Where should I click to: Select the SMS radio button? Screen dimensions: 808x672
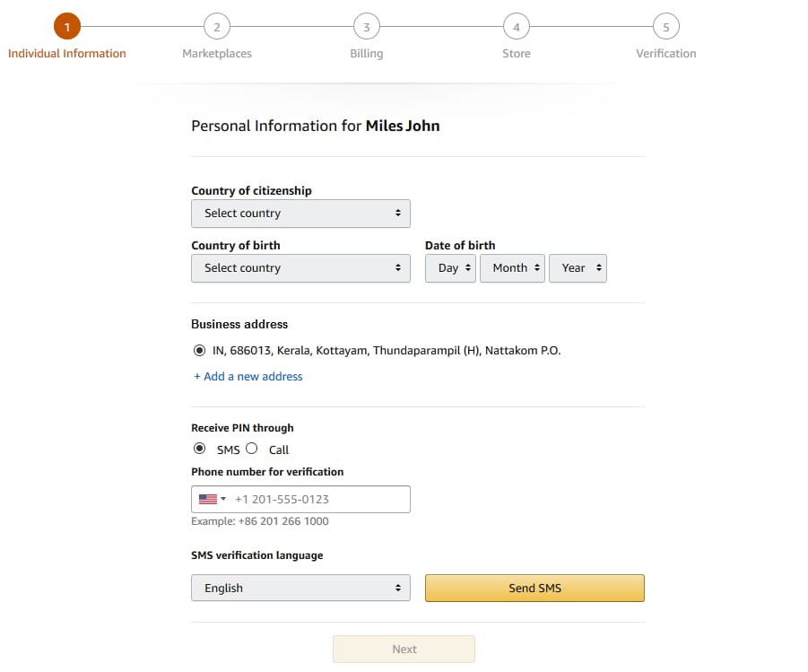click(x=199, y=449)
